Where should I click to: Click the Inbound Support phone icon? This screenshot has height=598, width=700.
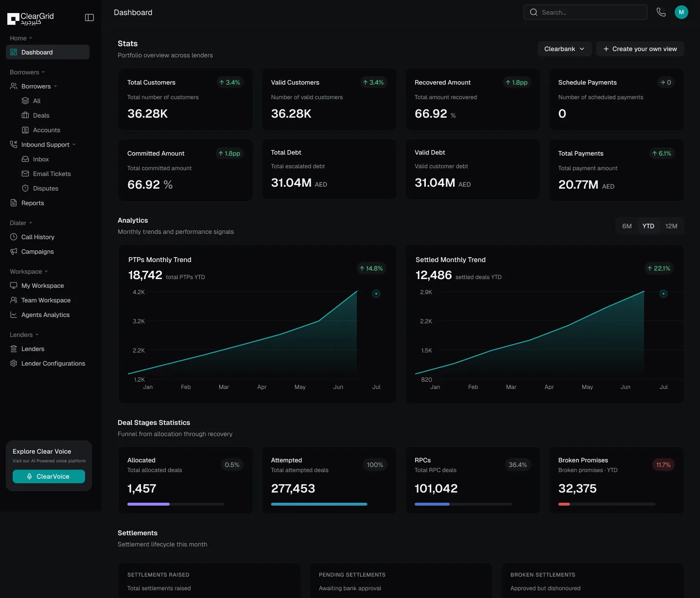(14, 144)
